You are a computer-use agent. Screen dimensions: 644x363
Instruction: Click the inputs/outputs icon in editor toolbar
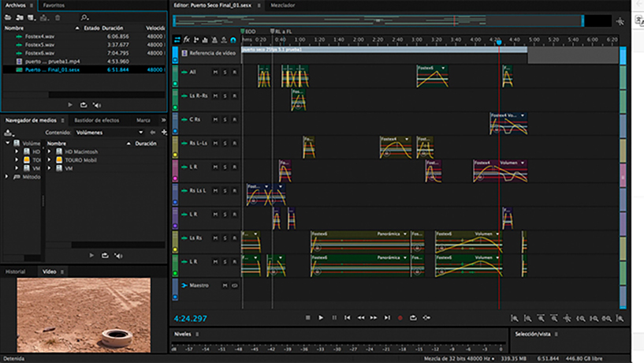coord(177,40)
